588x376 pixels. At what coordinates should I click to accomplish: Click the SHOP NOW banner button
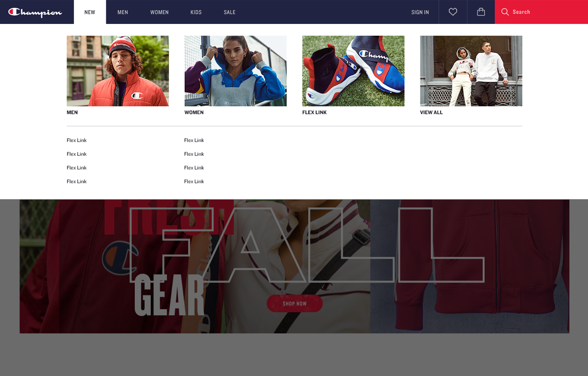[x=294, y=304]
